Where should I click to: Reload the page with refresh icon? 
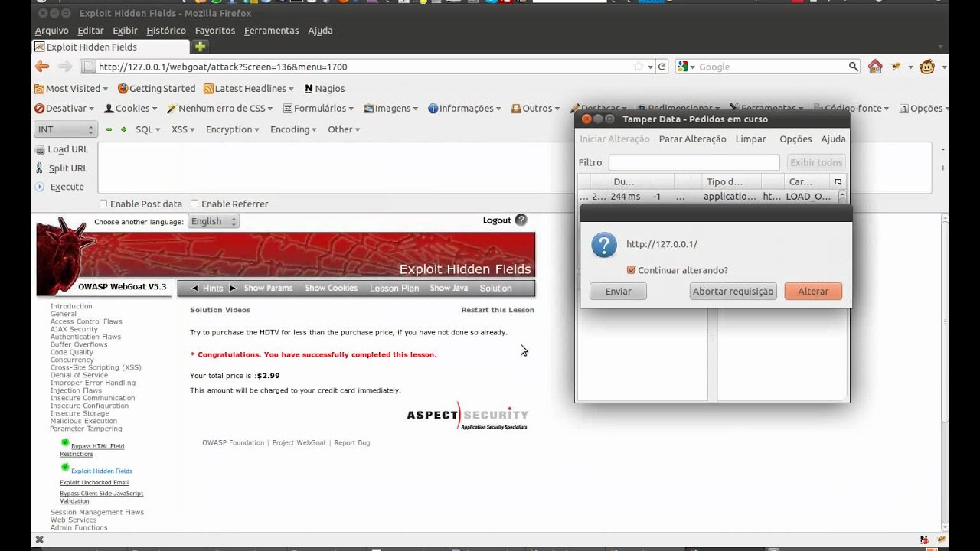pos(662,67)
